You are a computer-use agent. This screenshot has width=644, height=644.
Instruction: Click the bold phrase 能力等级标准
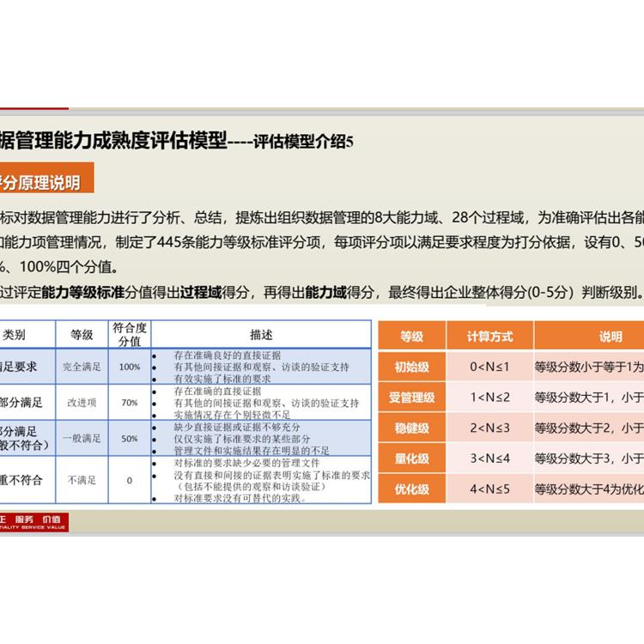click(x=83, y=293)
